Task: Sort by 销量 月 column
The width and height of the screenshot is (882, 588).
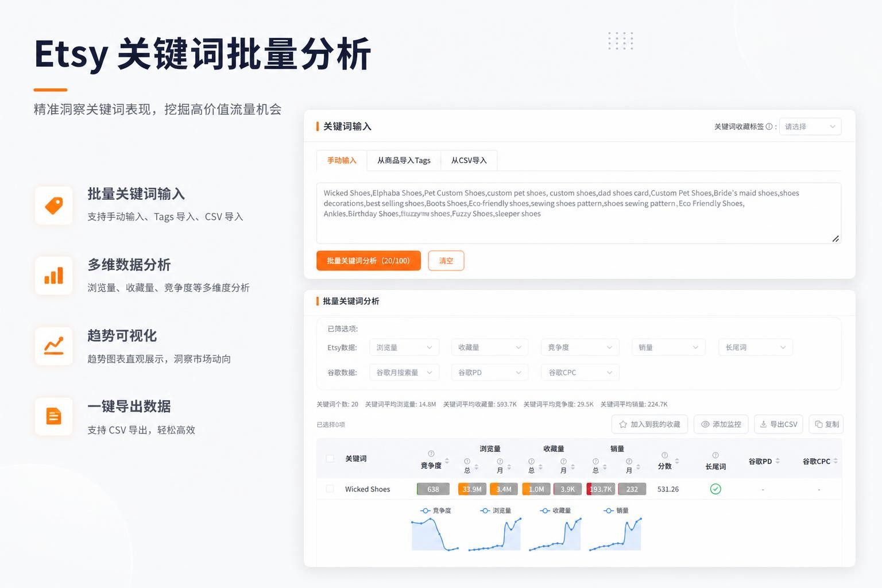Action: 638,467
